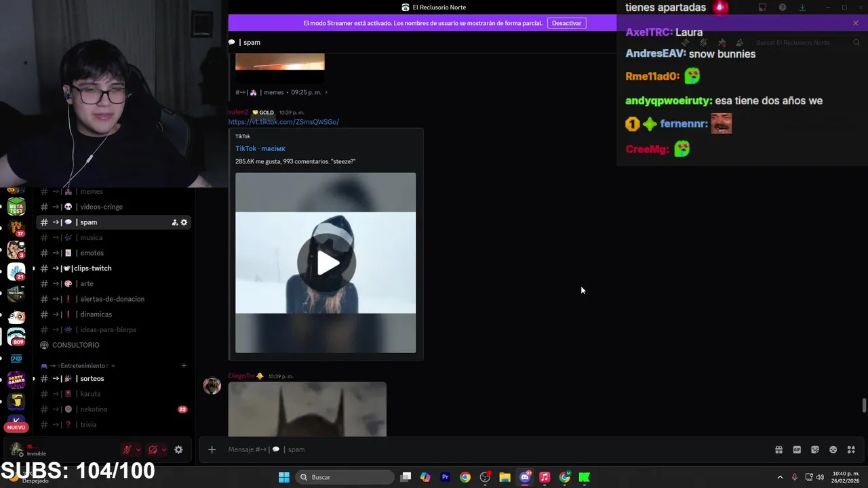Image resolution: width=868 pixels, height=488 pixels.
Task: Play the TikTok embedded video
Action: coord(326,263)
